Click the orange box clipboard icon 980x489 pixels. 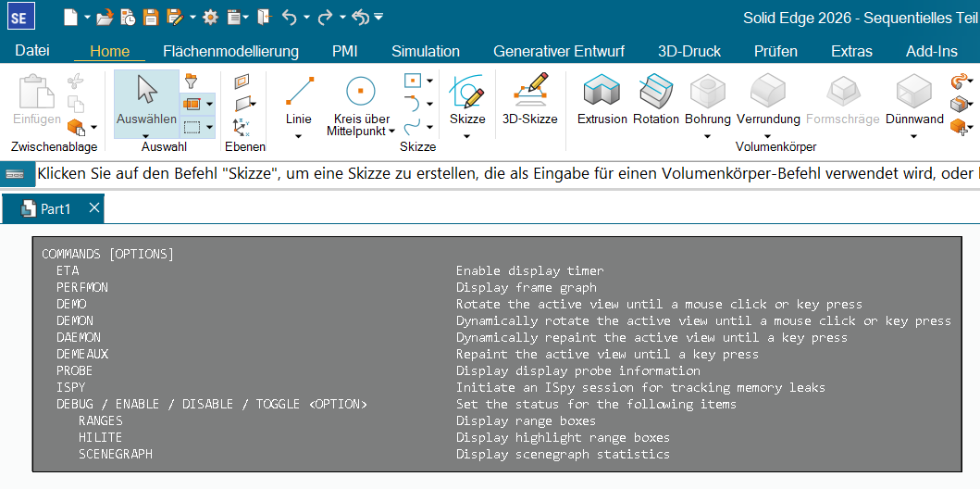[76, 128]
